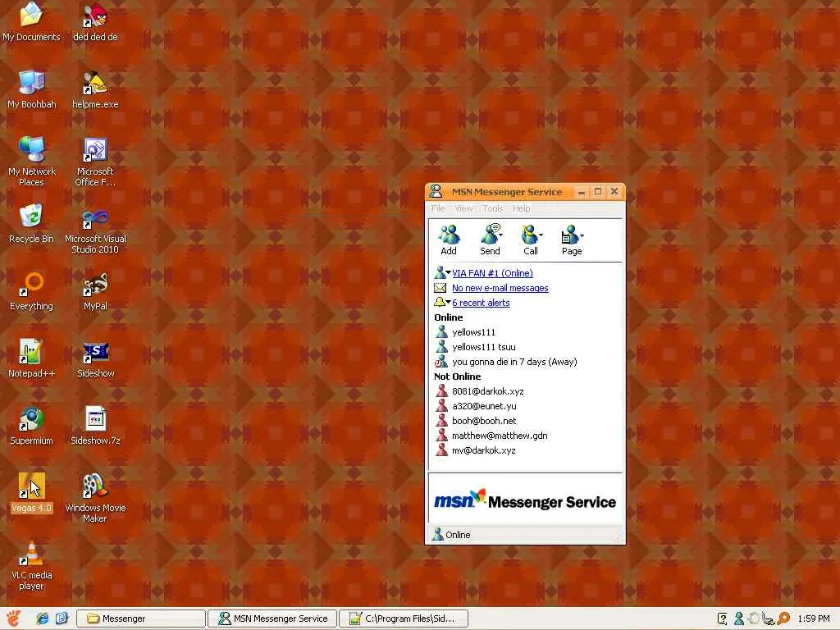This screenshot has width=840, height=630.
Task: Click the Send message icon
Action: pos(489,240)
